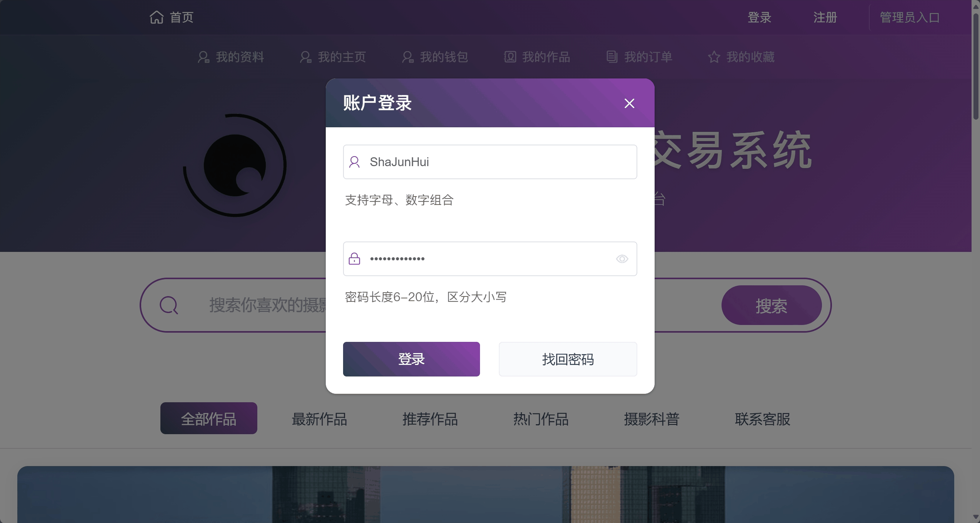This screenshot has height=523, width=980.
Task: Open 注册 in the top navigation
Action: pyautogui.click(x=825, y=17)
